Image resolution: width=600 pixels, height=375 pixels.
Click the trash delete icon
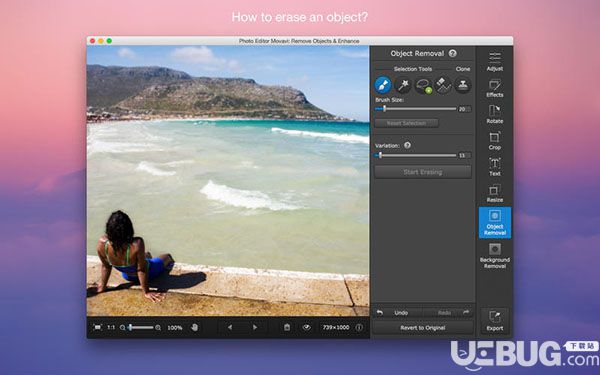pos(287,328)
